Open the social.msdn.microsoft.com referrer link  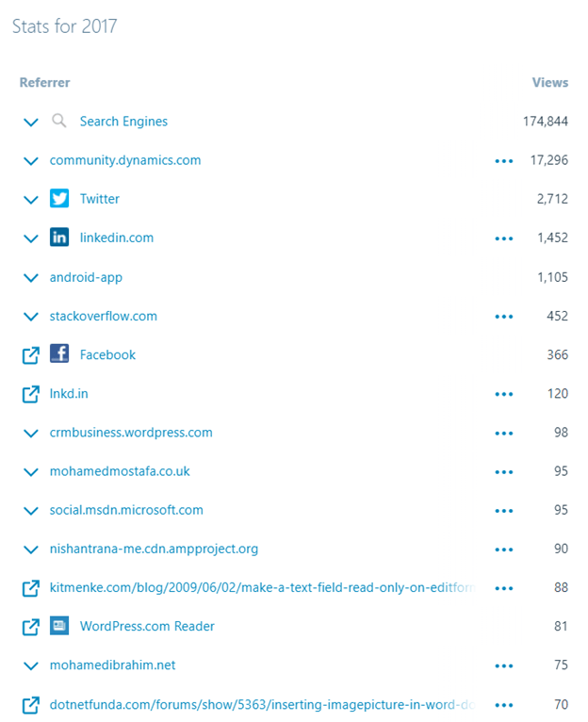[x=126, y=510]
